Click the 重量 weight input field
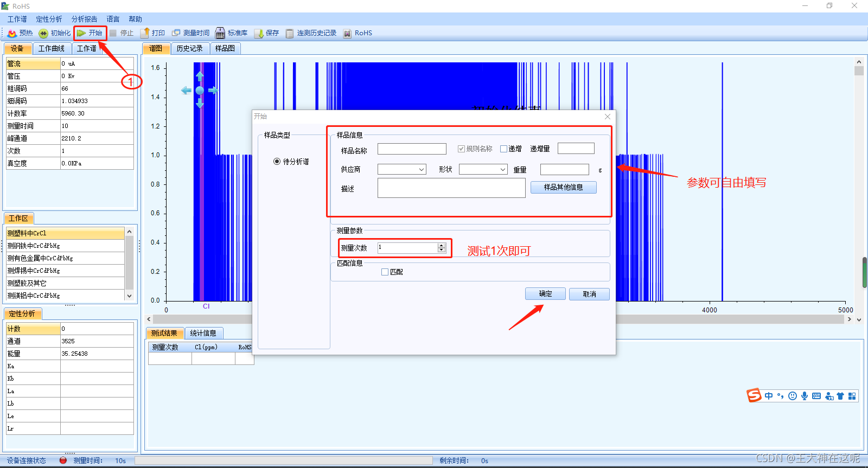 pyautogui.click(x=565, y=170)
